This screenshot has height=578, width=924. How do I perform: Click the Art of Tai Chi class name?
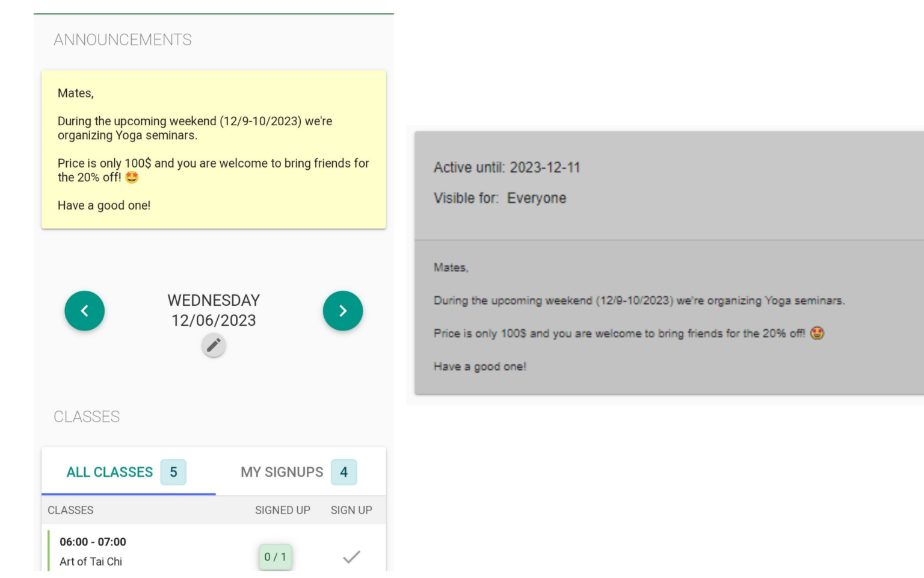91,562
